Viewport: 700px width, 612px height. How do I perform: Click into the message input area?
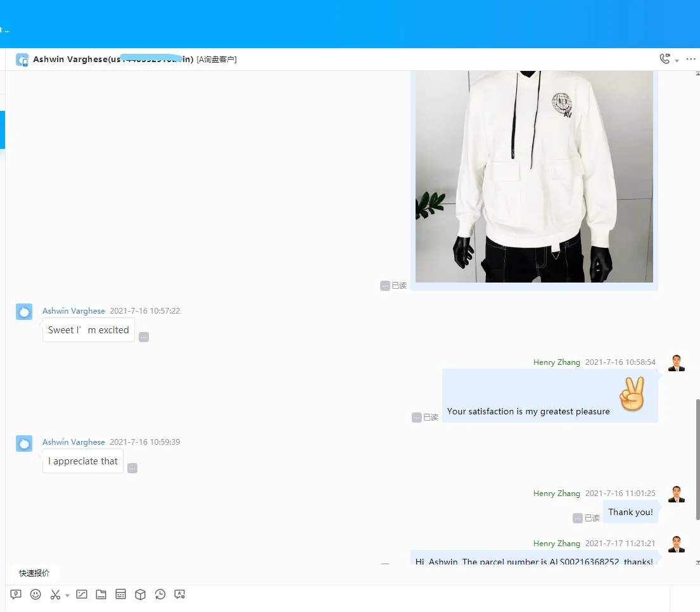pyautogui.click(x=338, y=608)
